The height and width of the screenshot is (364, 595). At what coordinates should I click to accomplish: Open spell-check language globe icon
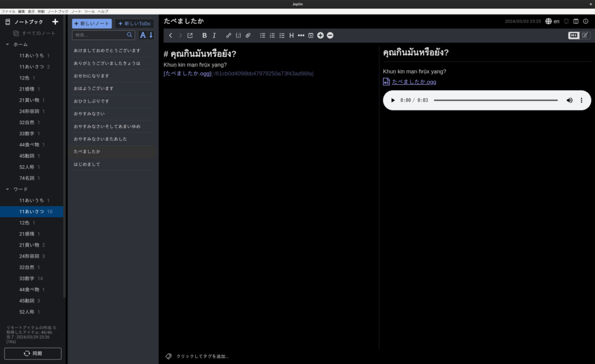[x=549, y=21]
